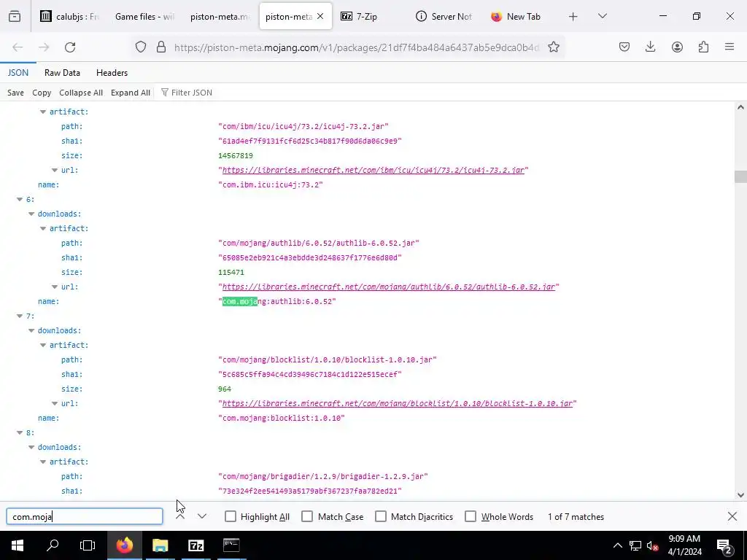
Task: Click Save JSON button
Action: click(x=16, y=93)
